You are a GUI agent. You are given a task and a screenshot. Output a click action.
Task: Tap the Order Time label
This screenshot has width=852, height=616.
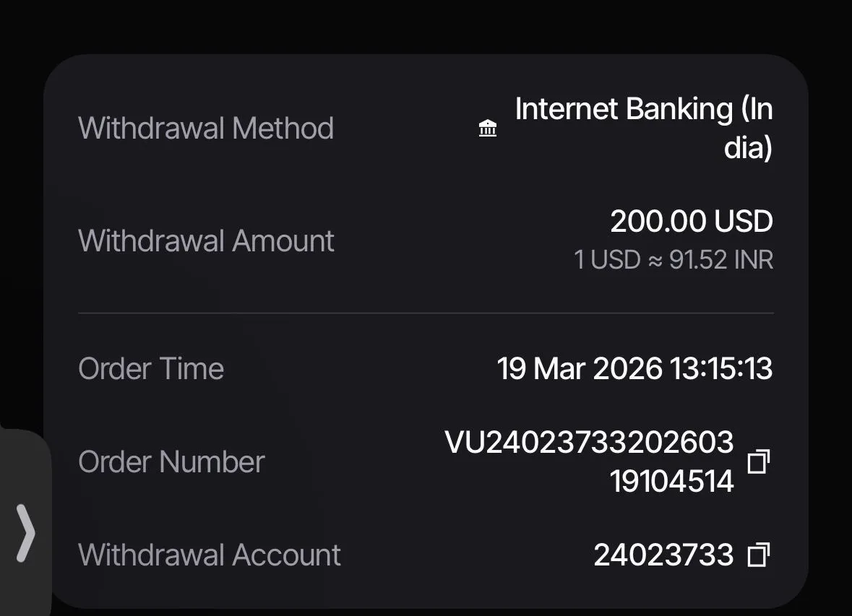(x=151, y=369)
